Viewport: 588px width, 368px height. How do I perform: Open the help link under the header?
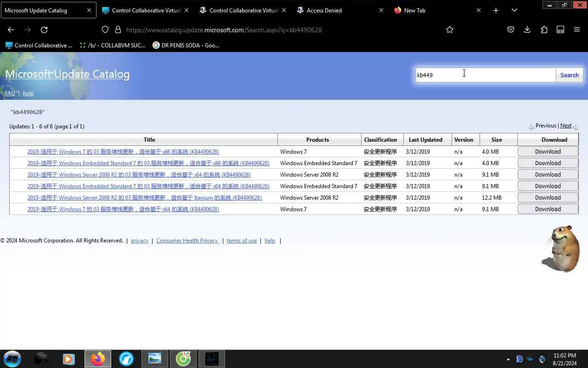(x=28, y=93)
